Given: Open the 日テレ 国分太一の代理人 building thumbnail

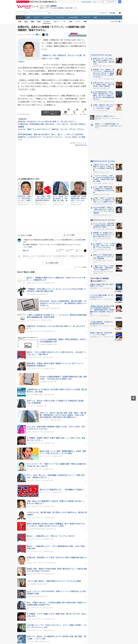Looking at the screenshot, I should click(61, 188).
